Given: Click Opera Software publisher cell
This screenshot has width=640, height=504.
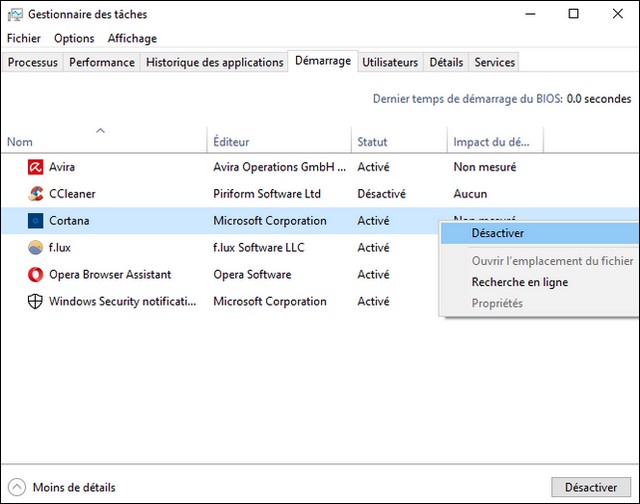Looking at the screenshot, I should point(252,275).
